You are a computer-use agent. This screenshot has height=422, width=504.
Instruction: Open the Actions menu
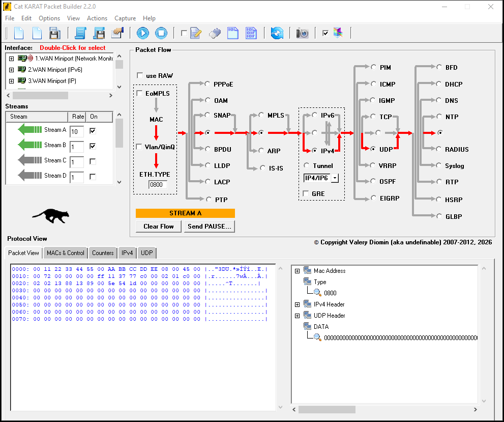97,18
